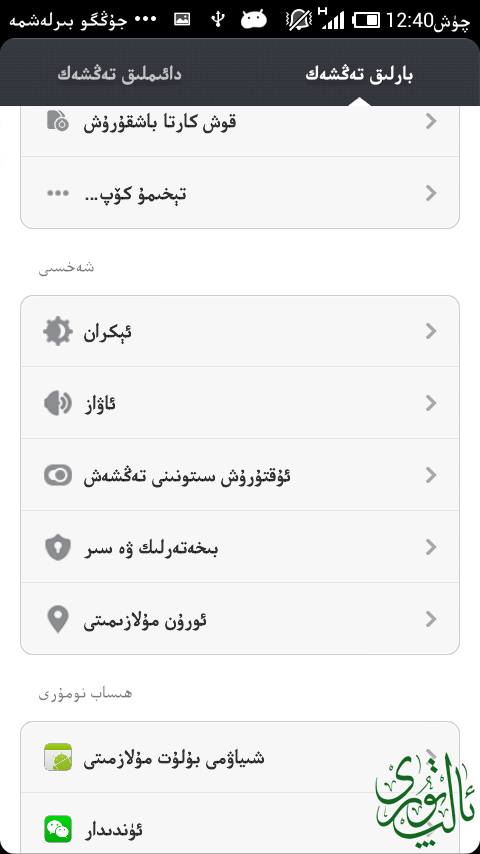Tap the Sound speaker icon

coord(58,404)
